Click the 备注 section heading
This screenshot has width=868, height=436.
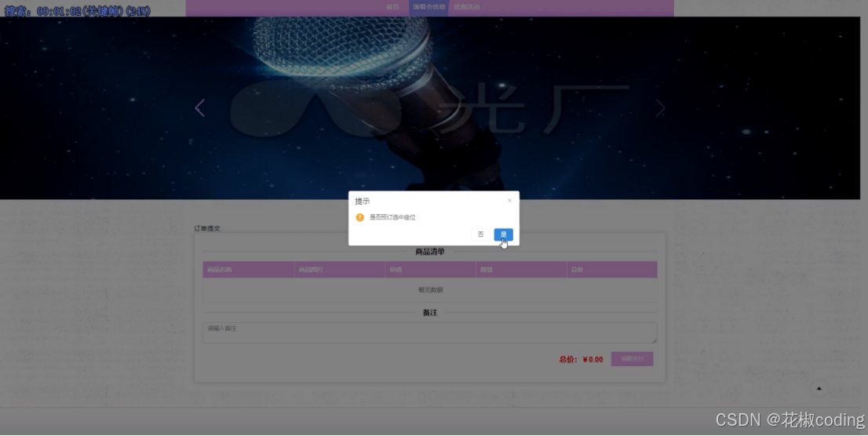pyautogui.click(x=430, y=313)
